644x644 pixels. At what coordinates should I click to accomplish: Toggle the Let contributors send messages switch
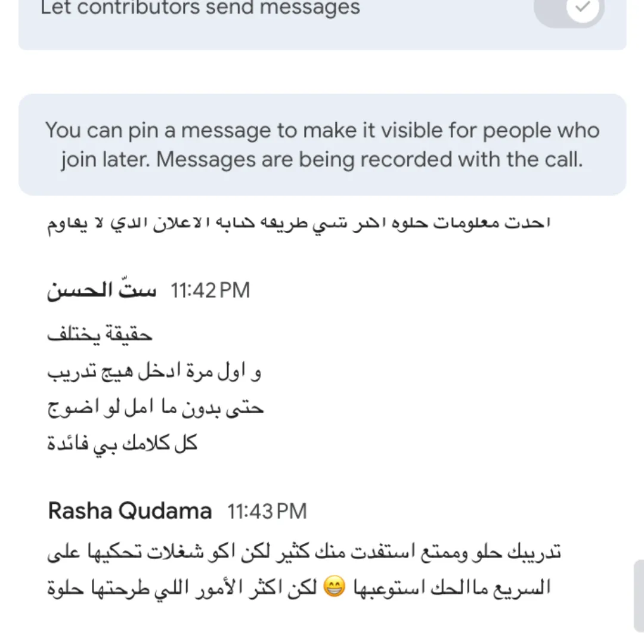point(569,9)
